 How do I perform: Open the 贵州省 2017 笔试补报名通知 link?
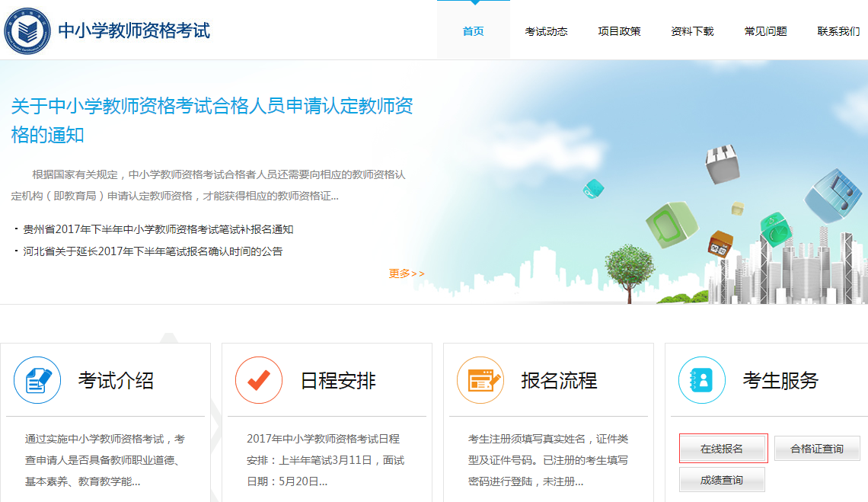158,229
